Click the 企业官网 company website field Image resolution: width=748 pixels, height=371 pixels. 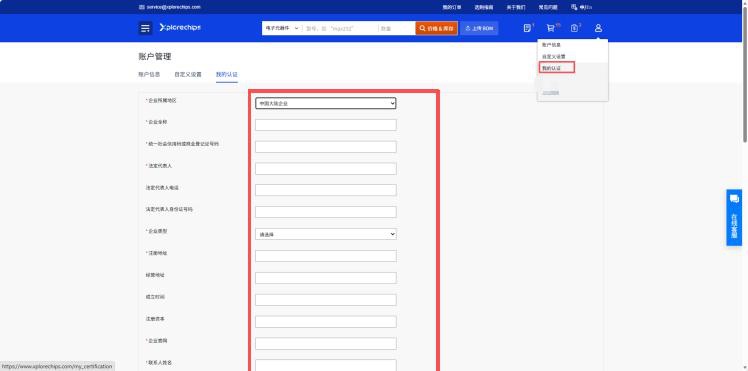pos(326,344)
